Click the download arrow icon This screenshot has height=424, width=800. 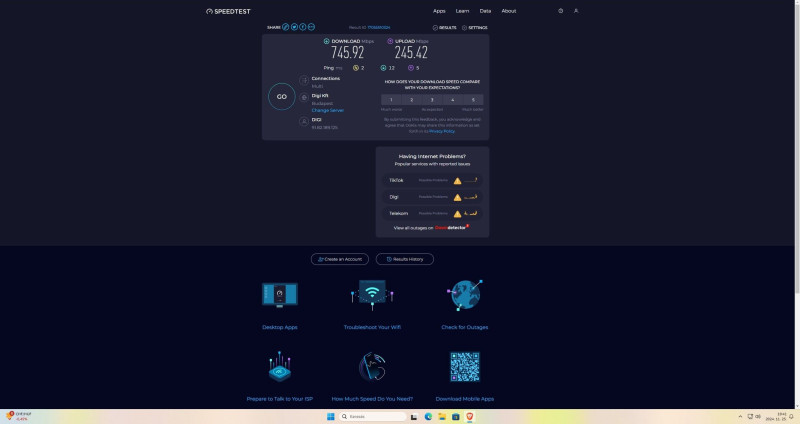pos(327,41)
